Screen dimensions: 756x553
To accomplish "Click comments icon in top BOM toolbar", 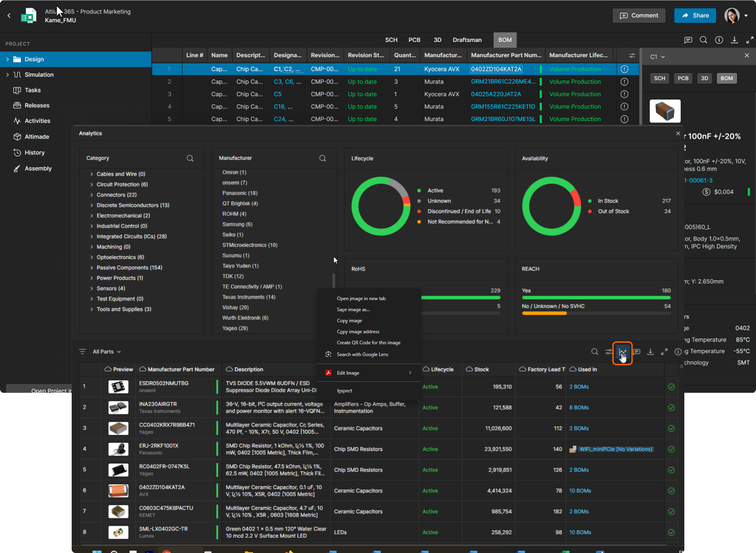I will [x=688, y=40].
